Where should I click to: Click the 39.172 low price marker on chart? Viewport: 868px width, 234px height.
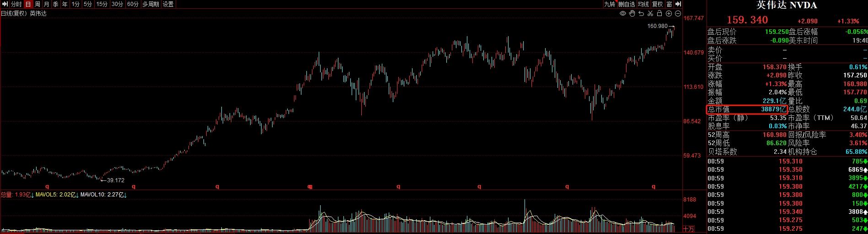coord(116,180)
